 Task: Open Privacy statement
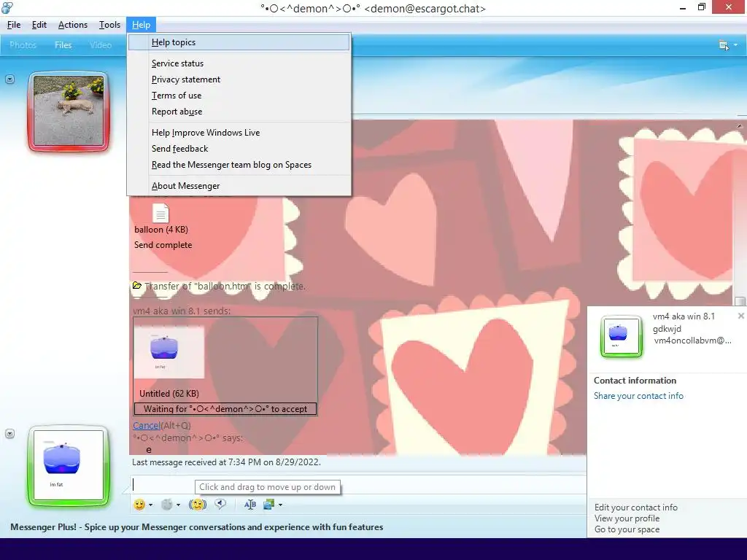[239, 79]
